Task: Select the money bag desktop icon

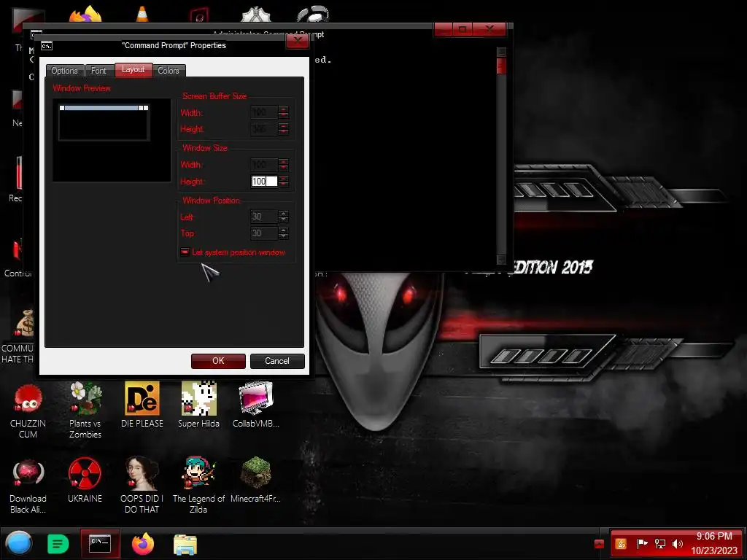Action: [25, 323]
